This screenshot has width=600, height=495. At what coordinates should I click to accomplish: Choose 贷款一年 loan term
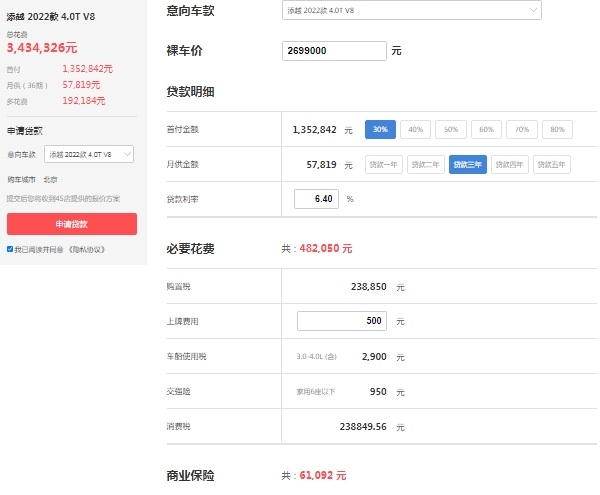(x=383, y=164)
